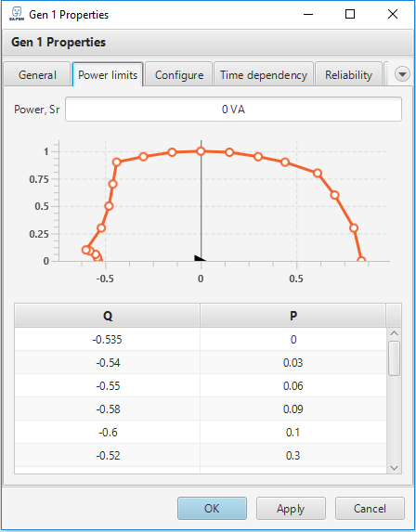Cancel the Gen 1 Properties dialog

(370, 508)
